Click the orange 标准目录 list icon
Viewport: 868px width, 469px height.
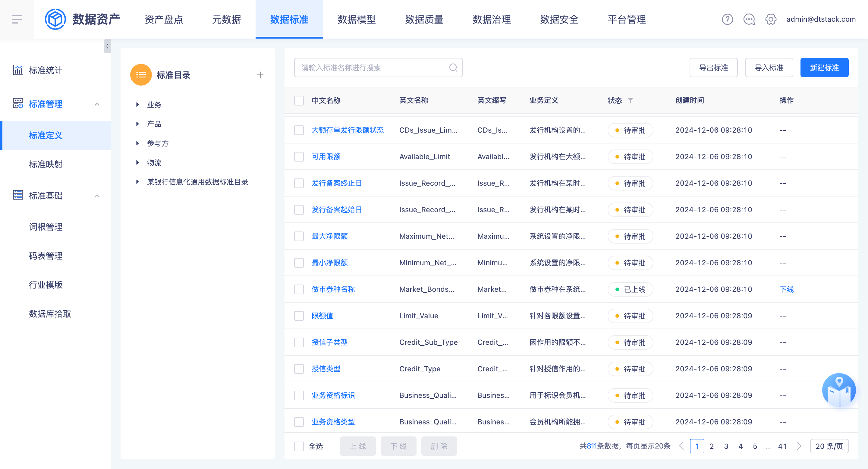(141, 75)
